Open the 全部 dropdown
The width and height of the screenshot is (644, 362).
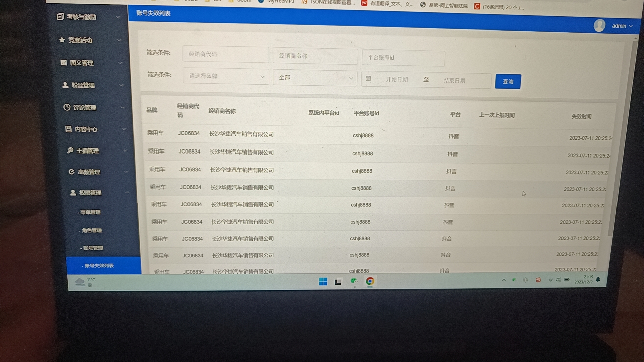pyautogui.click(x=315, y=78)
